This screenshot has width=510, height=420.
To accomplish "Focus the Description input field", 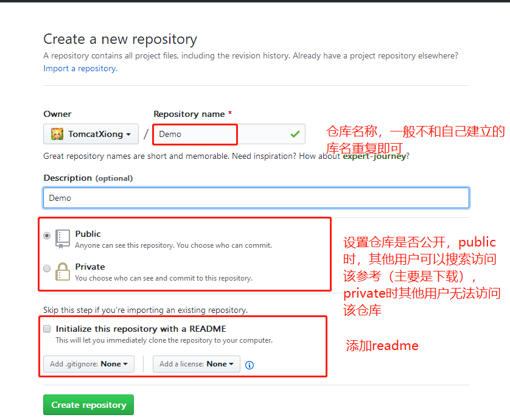I will pyautogui.click(x=256, y=198).
